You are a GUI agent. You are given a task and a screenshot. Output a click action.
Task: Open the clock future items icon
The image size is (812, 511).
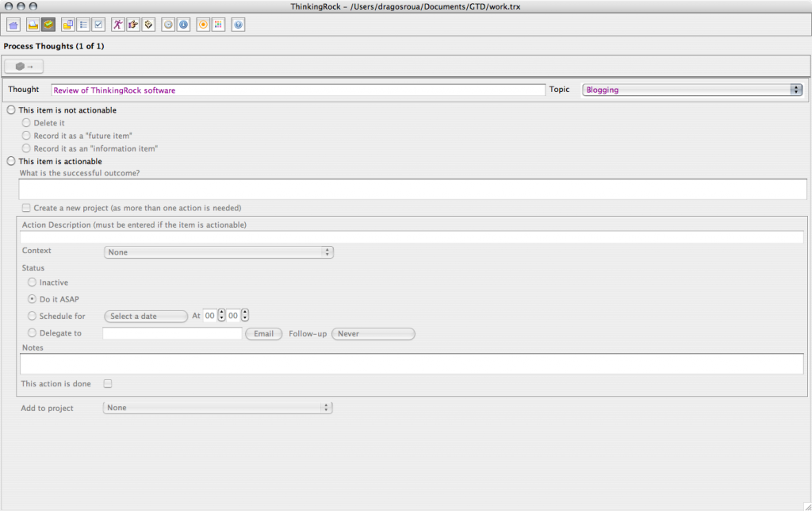pyautogui.click(x=168, y=25)
